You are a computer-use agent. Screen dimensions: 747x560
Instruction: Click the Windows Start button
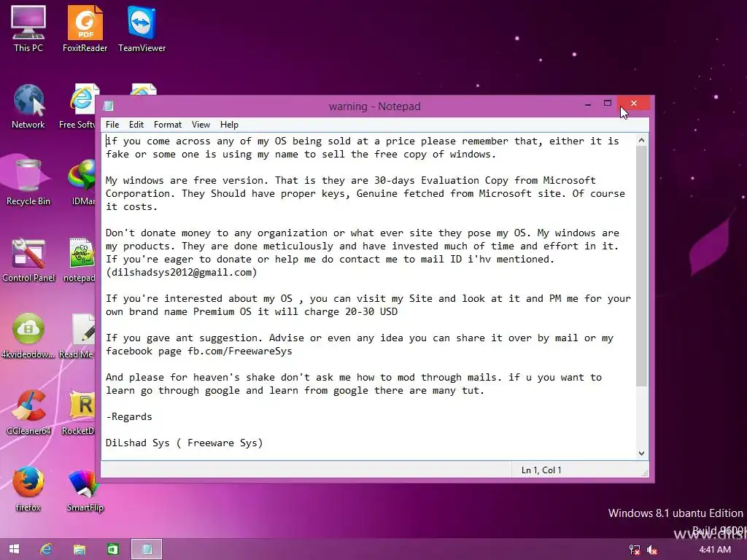pyautogui.click(x=14, y=549)
